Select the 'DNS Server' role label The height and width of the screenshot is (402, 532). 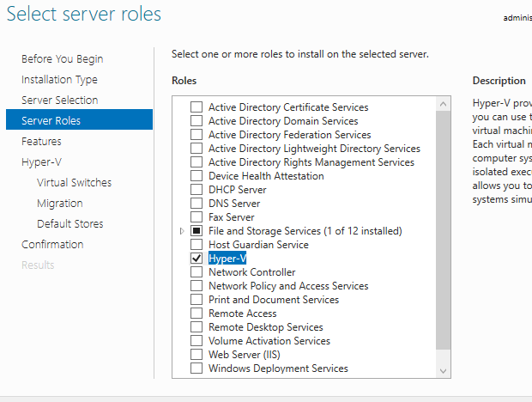tap(234, 203)
